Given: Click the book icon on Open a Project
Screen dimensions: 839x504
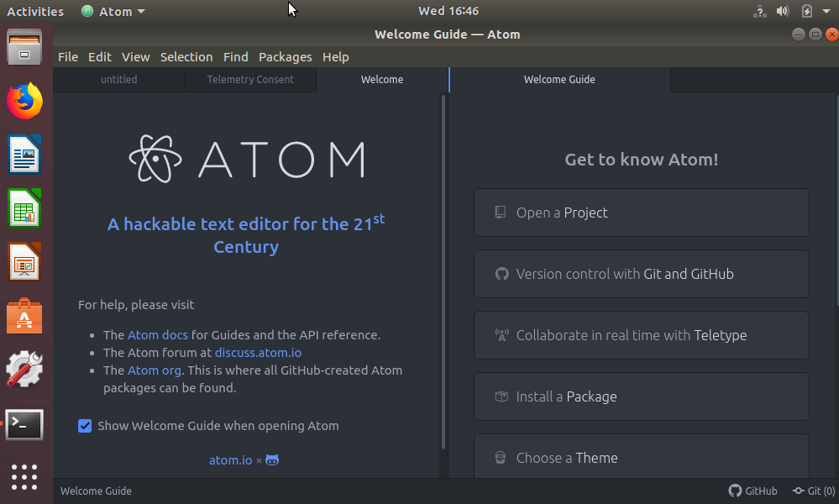Looking at the screenshot, I should [x=501, y=213].
